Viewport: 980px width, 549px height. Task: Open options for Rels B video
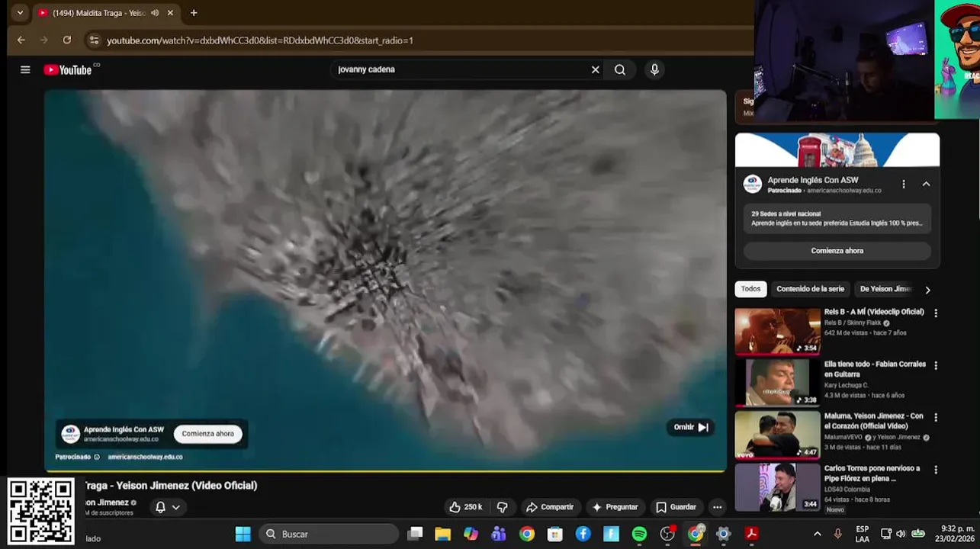936,313
